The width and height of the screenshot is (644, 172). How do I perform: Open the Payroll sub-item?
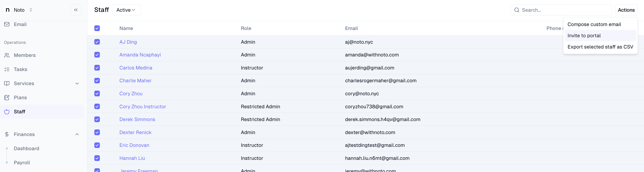(22, 163)
